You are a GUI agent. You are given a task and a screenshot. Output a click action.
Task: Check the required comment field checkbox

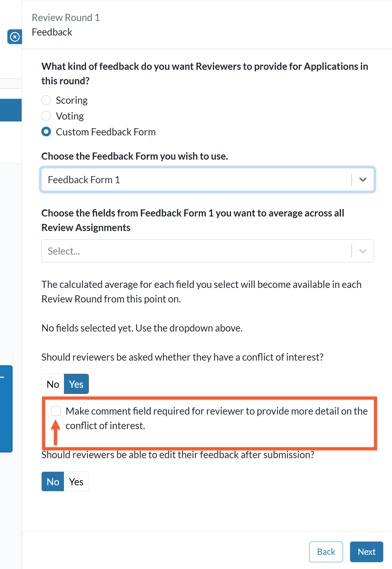pos(56,411)
